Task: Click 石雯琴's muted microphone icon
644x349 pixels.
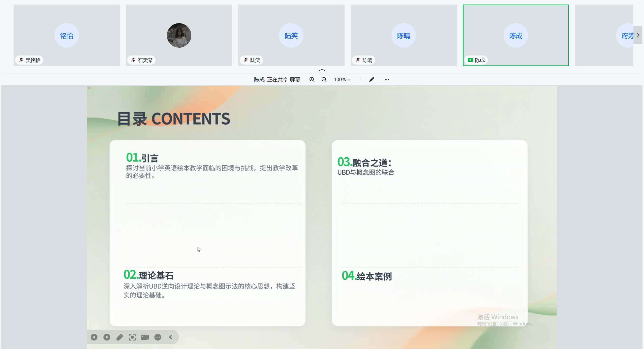Action: point(133,60)
